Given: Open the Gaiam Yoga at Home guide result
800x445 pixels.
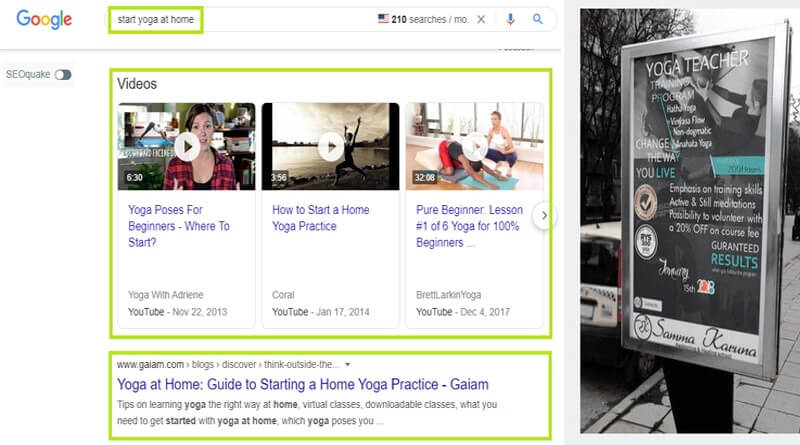Looking at the screenshot, I should click(x=302, y=384).
